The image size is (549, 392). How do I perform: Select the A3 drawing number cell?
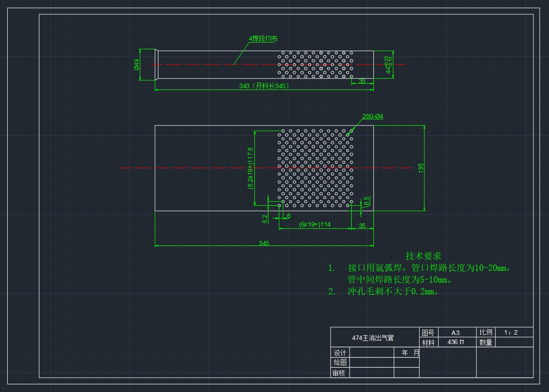click(x=455, y=332)
